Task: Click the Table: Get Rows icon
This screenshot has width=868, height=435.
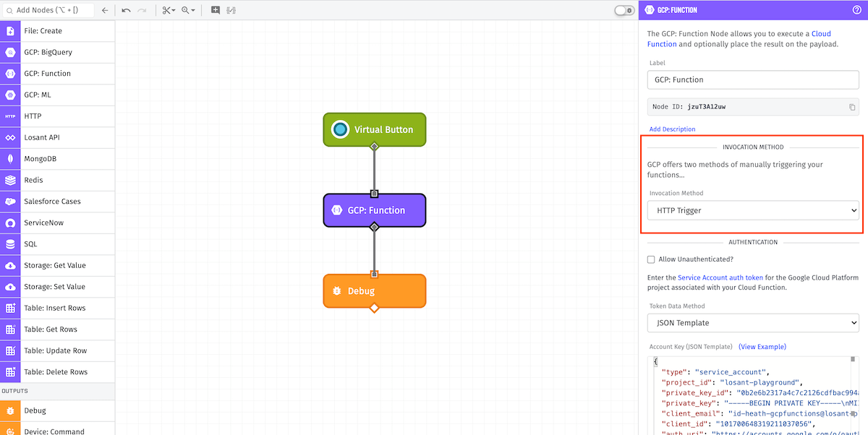Action: (x=10, y=330)
